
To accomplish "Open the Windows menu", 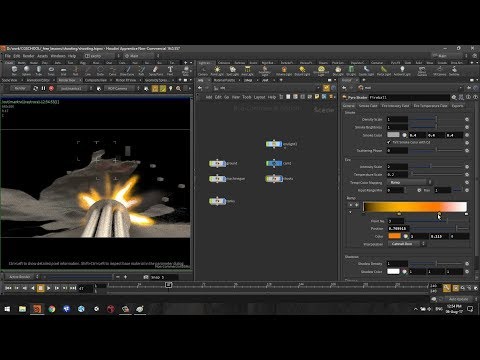I will (x=58, y=56).
